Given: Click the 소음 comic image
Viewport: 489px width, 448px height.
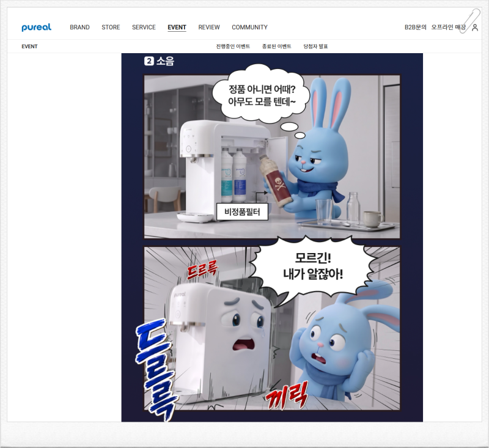Looking at the screenshot, I should click(272, 238).
